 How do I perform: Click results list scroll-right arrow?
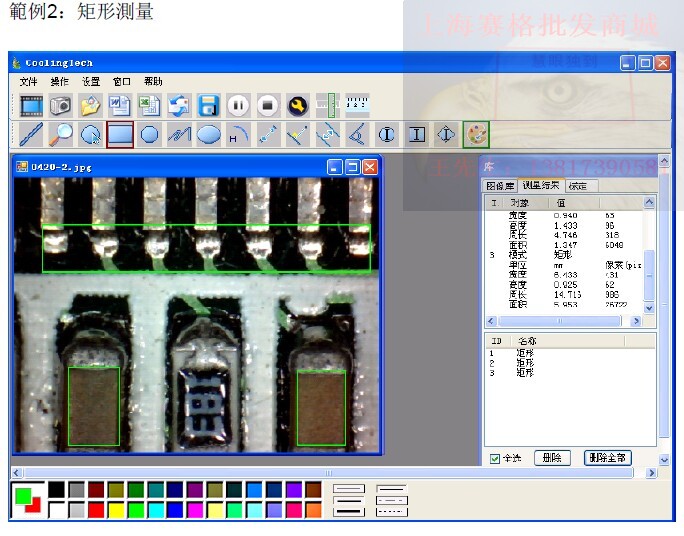(x=636, y=321)
